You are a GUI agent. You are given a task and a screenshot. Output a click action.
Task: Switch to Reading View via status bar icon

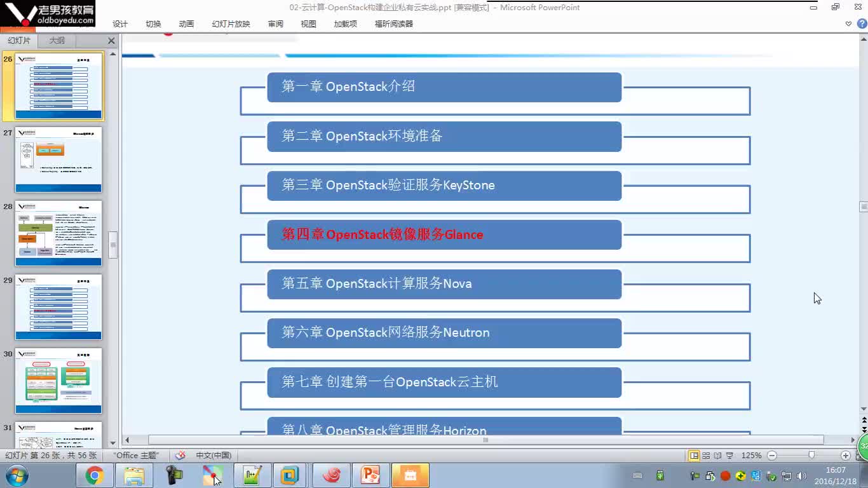click(x=717, y=455)
